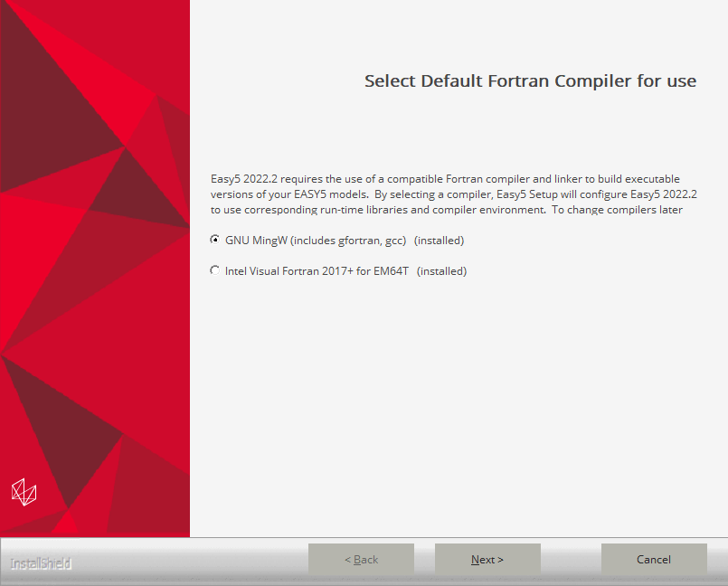The image size is (728, 586).
Task: Click the Easy5 2022.2 description paragraph
Action: [452, 194]
